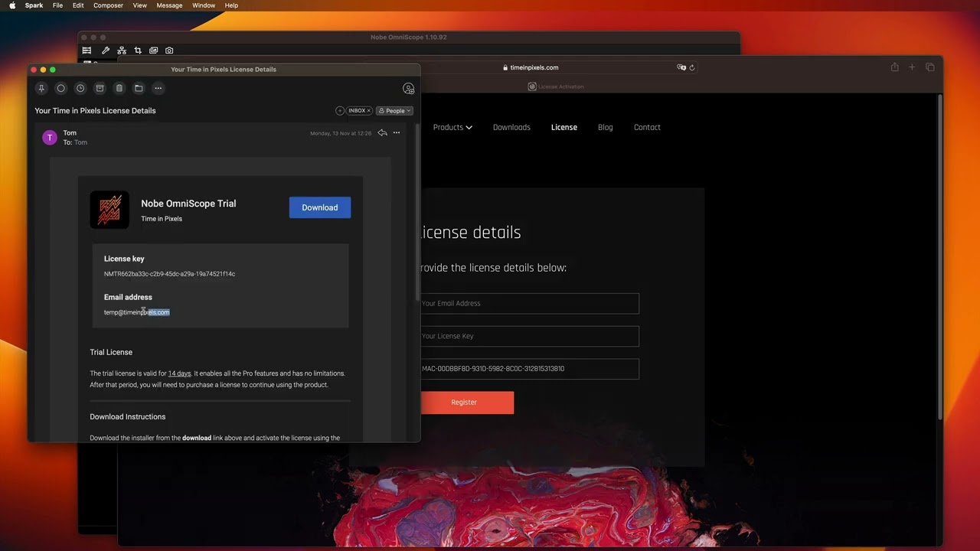
Task: Click the Your Email Address field
Action: [x=530, y=303]
